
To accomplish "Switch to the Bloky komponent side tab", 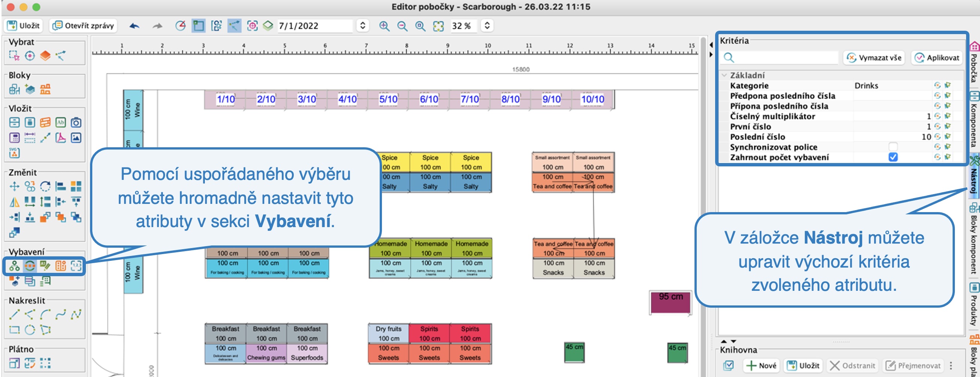I will tap(974, 239).
